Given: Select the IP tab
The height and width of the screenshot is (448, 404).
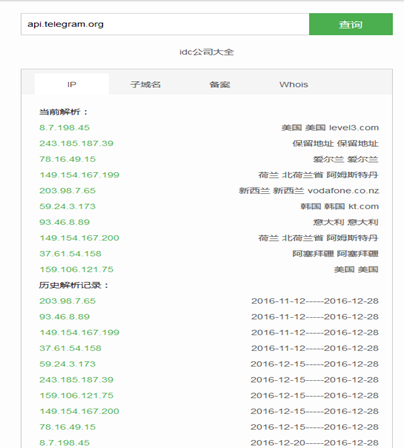Looking at the screenshot, I should (72, 84).
